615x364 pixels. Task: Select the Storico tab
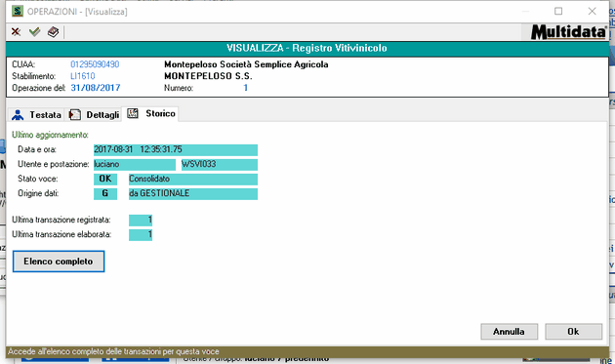point(151,114)
